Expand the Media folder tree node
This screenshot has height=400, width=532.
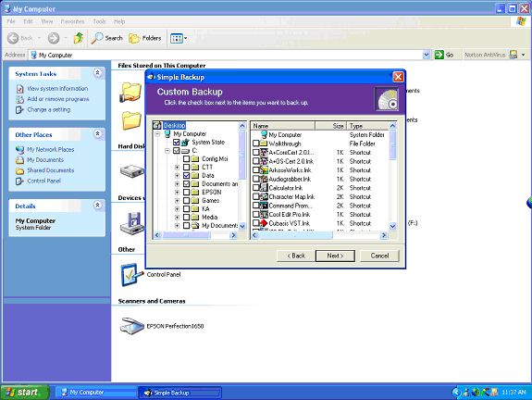(x=177, y=217)
